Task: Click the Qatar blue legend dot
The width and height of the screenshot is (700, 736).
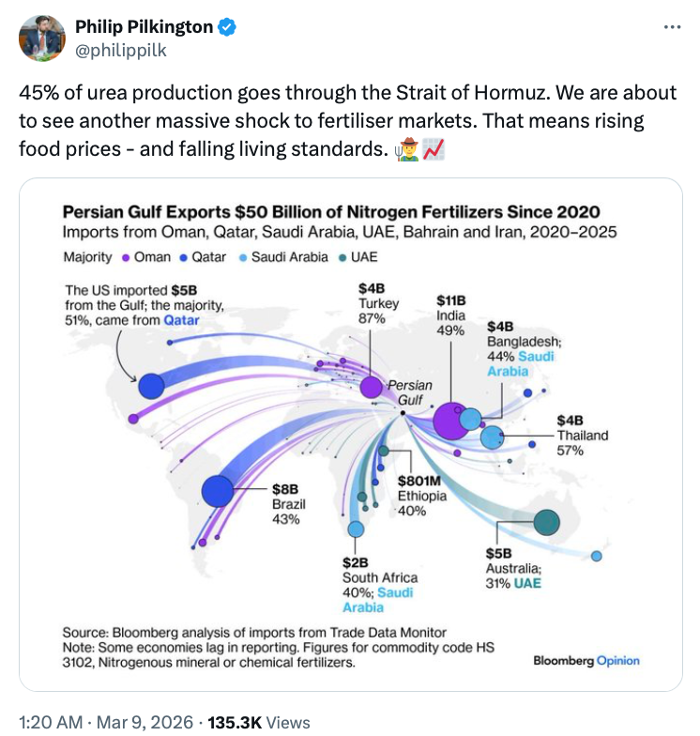Action: [183, 257]
